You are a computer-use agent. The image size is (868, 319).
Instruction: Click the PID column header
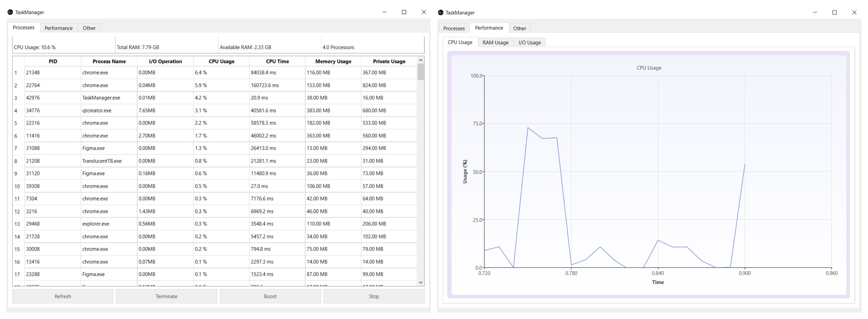pos(53,61)
